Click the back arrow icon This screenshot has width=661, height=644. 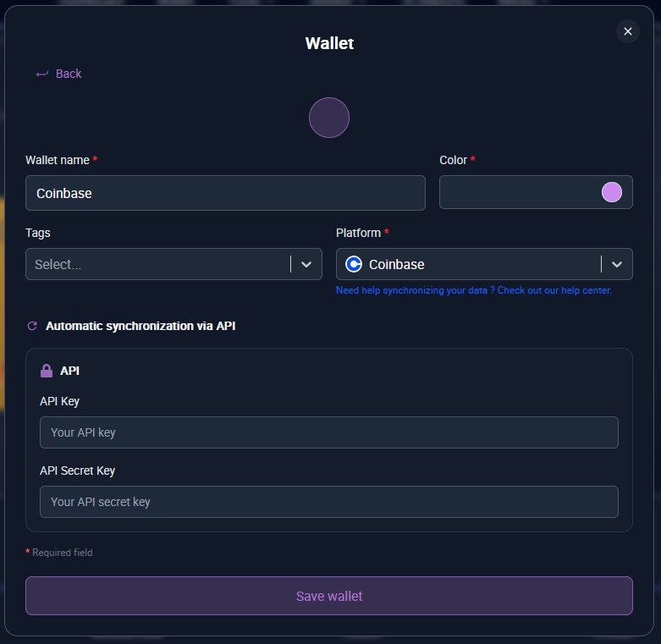coord(42,74)
